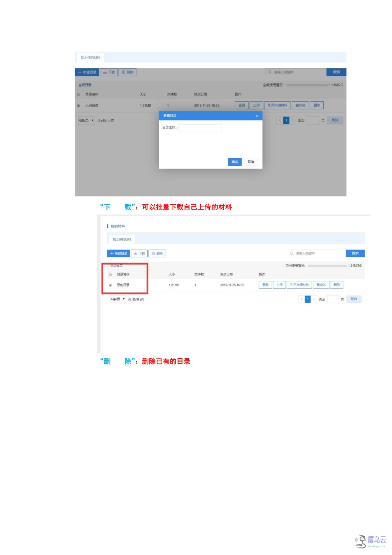Click dimmed 上传 button behind the dialog

[x=256, y=105]
